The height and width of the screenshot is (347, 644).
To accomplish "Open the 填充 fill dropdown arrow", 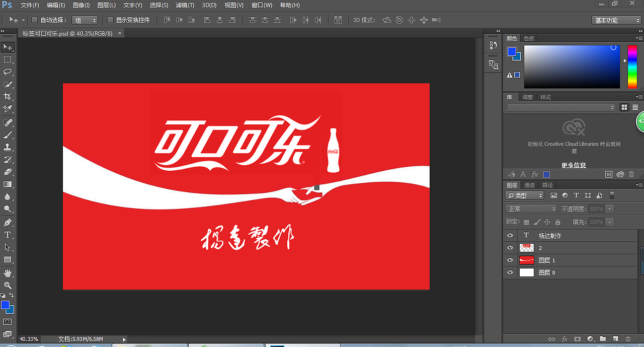I will [610, 222].
